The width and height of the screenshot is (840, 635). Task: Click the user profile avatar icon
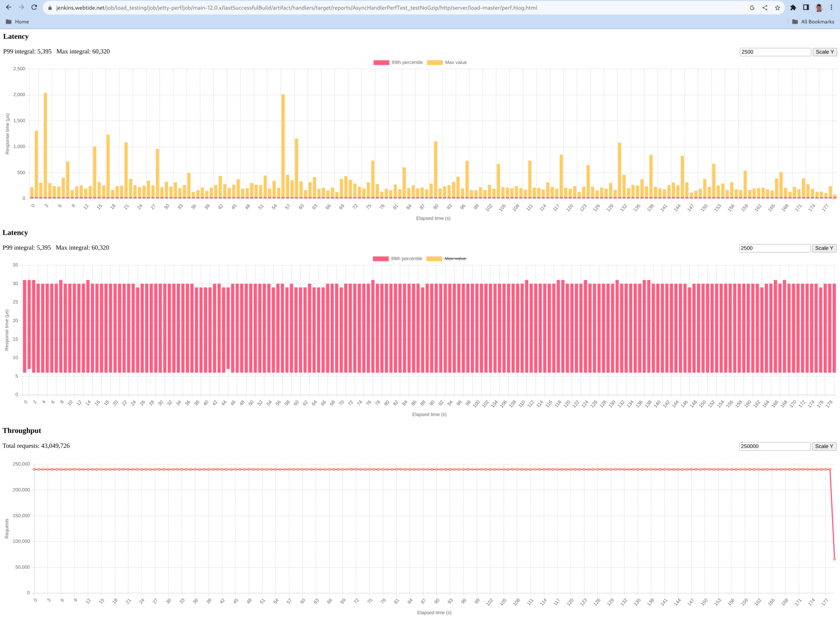coord(818,7)
